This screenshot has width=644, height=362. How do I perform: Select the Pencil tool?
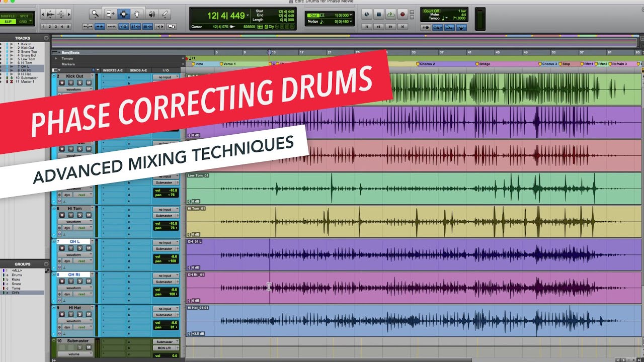165,14
